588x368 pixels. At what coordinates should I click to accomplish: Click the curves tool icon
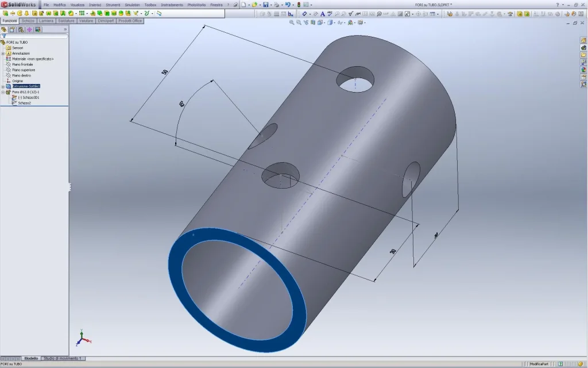[x=146, y=13]
